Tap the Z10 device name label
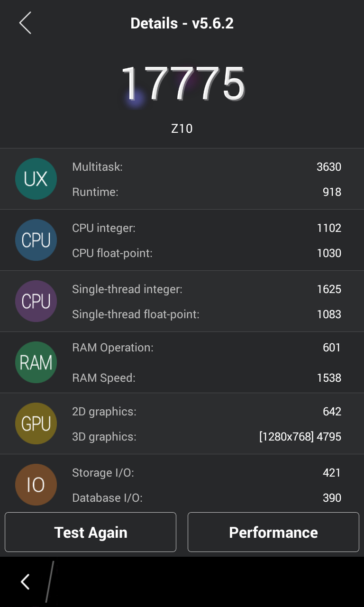This screenshot has height=607, width=364. pyautogui.click(x=182, y=129)
